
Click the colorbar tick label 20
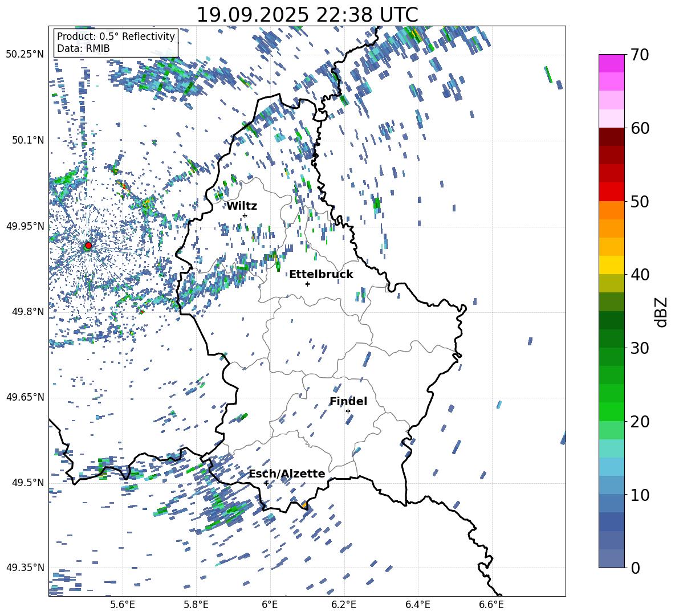[640, 421]
